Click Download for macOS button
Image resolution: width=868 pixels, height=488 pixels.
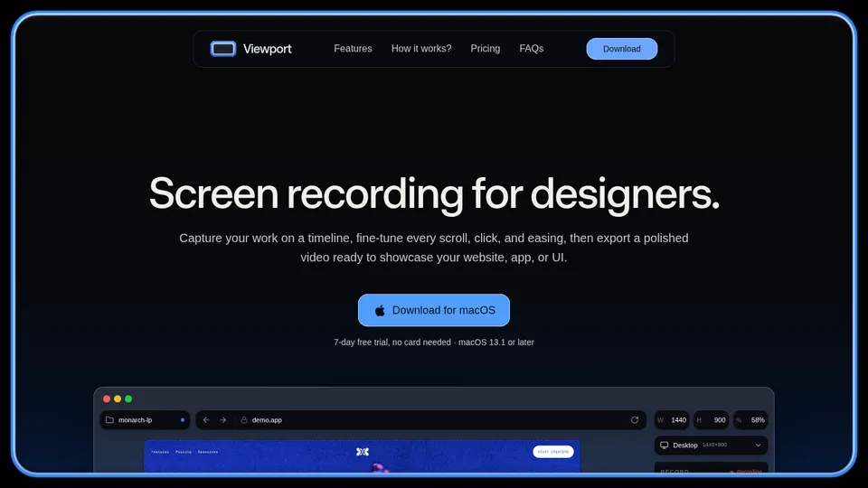click(x=433, y=310)
